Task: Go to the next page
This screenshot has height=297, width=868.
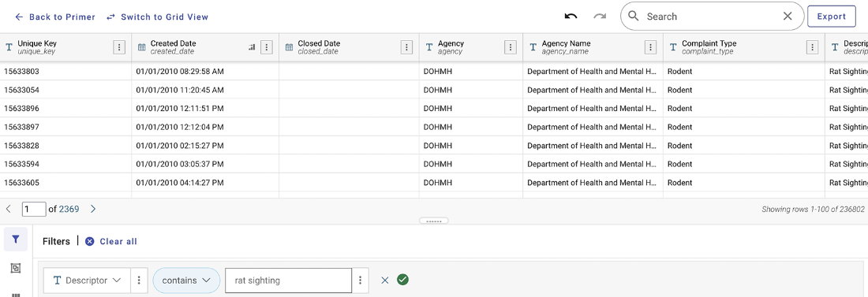Action: click(93, 209)
